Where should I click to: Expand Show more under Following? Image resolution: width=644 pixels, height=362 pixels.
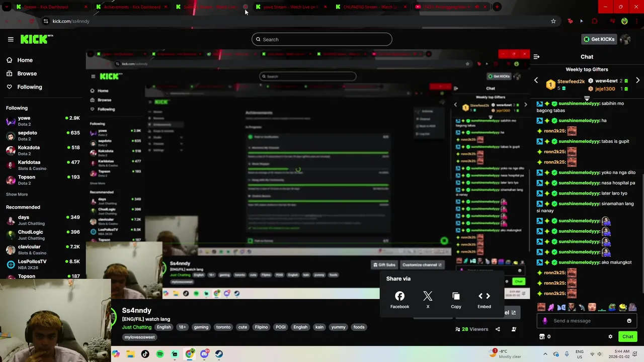coord(17,194)
